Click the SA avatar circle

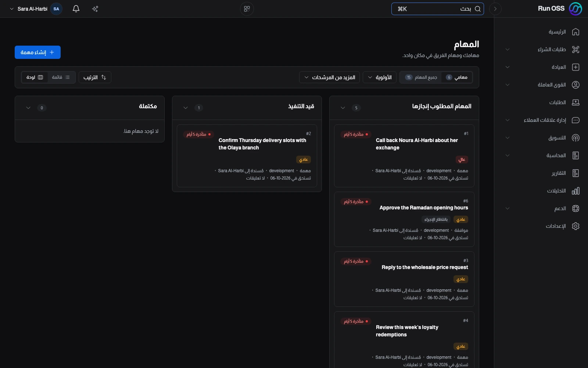[x=56, y=9]
